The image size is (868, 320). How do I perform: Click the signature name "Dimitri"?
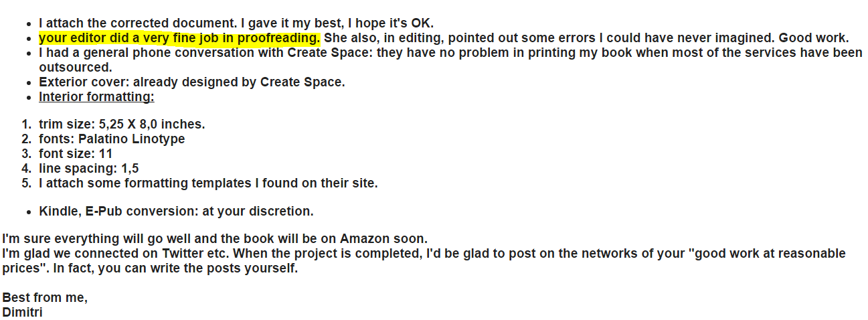coord(23,312)
